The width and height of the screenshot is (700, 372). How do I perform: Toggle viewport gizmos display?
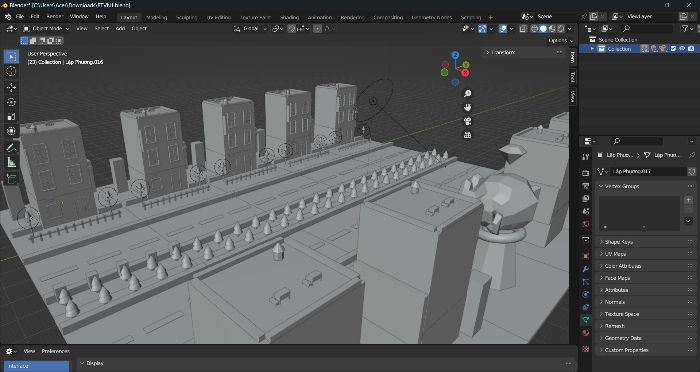point(482,29)
